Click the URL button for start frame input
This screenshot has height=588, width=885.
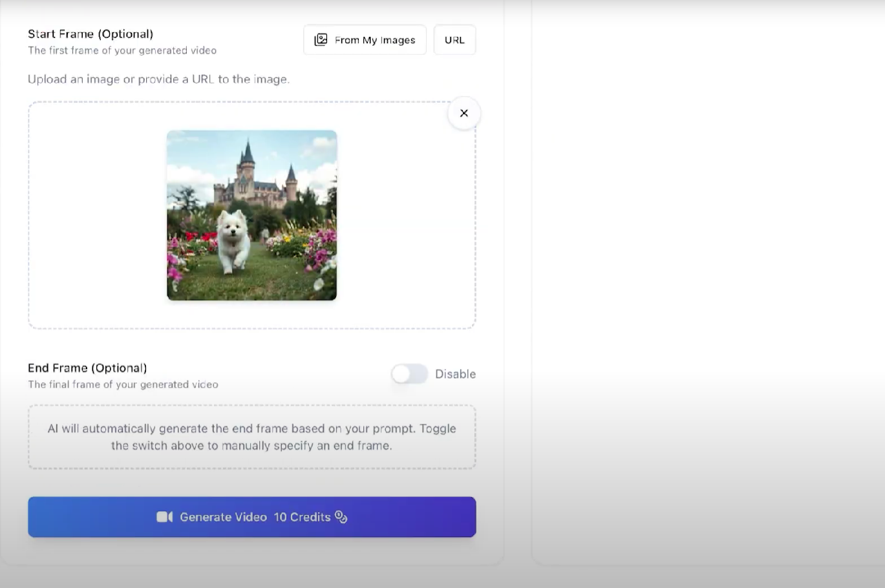[x=454, y=39]
